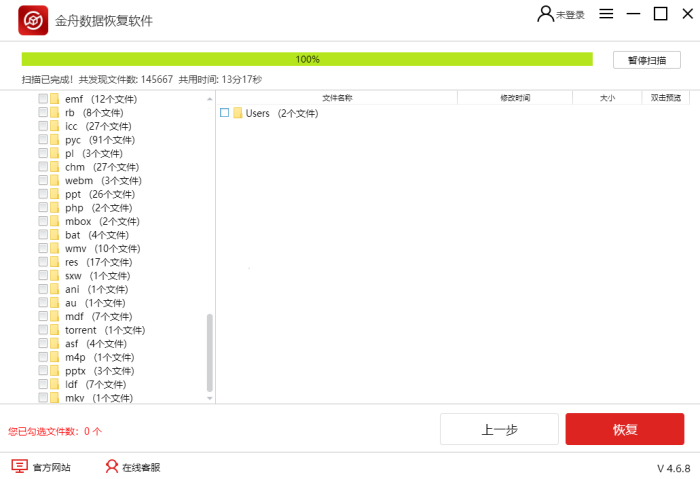This screenshot has width=700, height=479.
Task: Click the 您已勾选文件数 selected count text
Action: pos(55,431)
